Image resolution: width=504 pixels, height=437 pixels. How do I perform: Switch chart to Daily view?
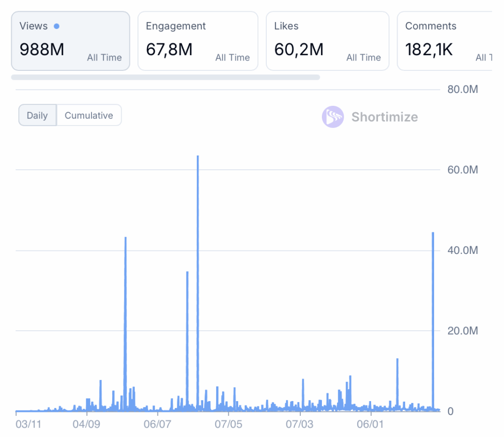(37, 116)
